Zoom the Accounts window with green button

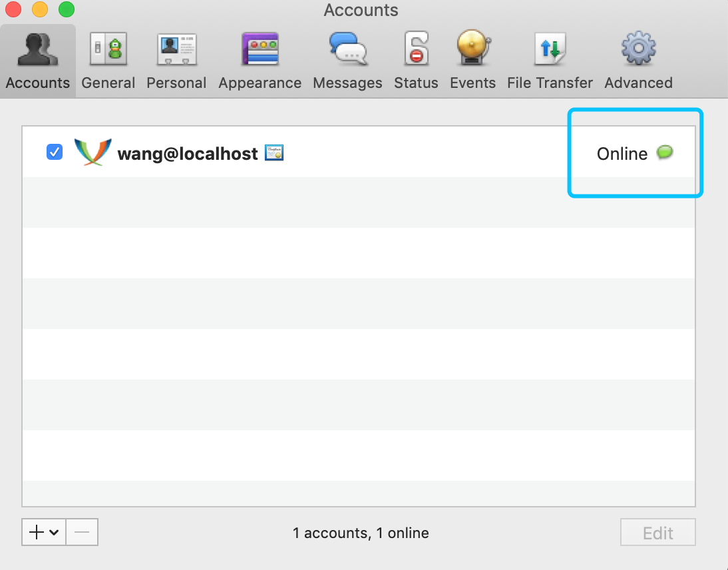tap(67, 9)
